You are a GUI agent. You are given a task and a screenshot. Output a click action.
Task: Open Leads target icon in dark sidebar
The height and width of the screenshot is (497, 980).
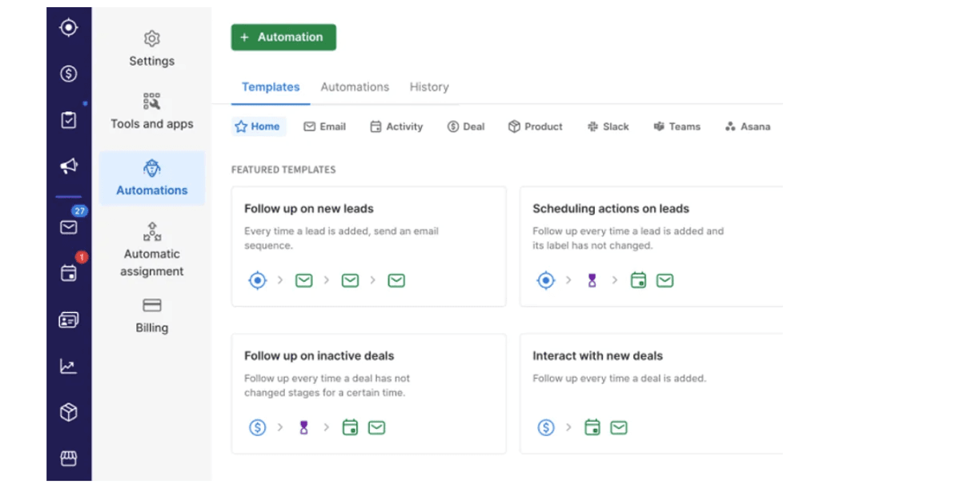(69, 27)
